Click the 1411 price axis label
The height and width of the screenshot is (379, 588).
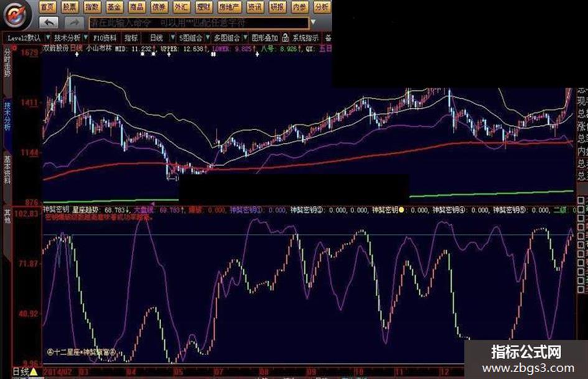click(x=30, y=103)
